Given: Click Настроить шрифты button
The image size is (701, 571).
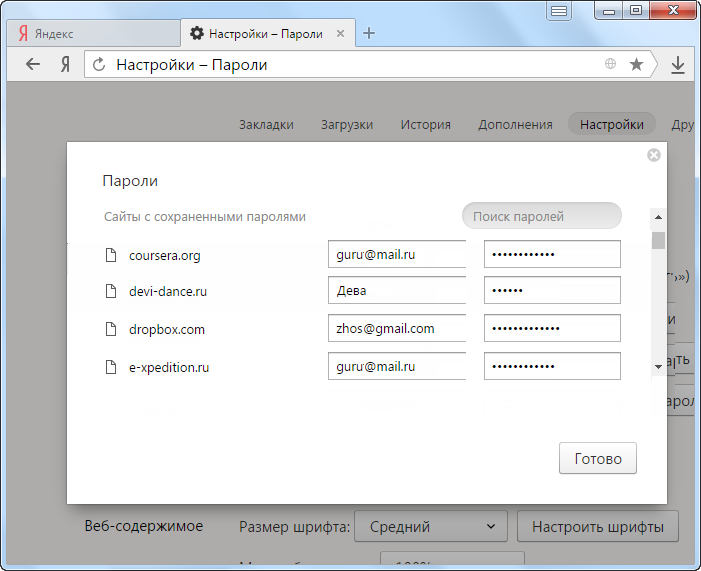Looking at the screenshot, I should [598, 527].
